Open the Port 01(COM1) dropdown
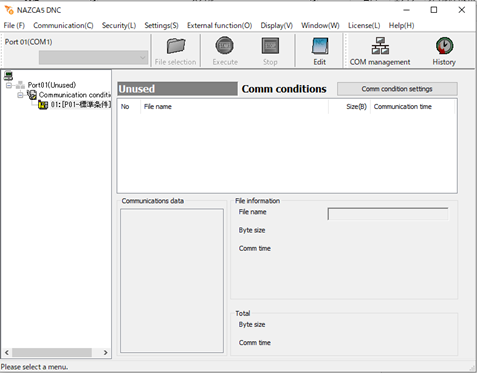The width and height of the screenshot is (477, 373). click(94, 58)
